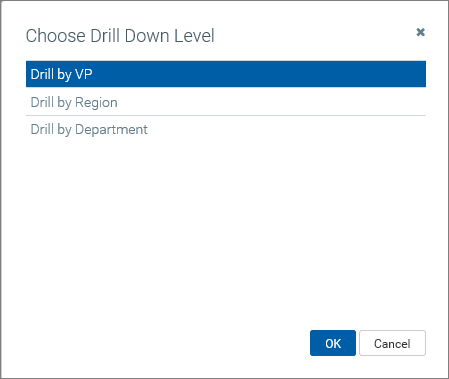Viewport: 449px width, 379px height.
Task: Pick the Drill by Department entry
Action: coord(226,129)
